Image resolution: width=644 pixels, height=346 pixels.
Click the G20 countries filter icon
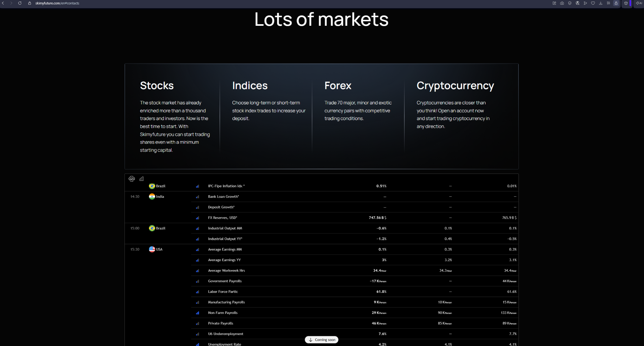(x=132, y=179)
